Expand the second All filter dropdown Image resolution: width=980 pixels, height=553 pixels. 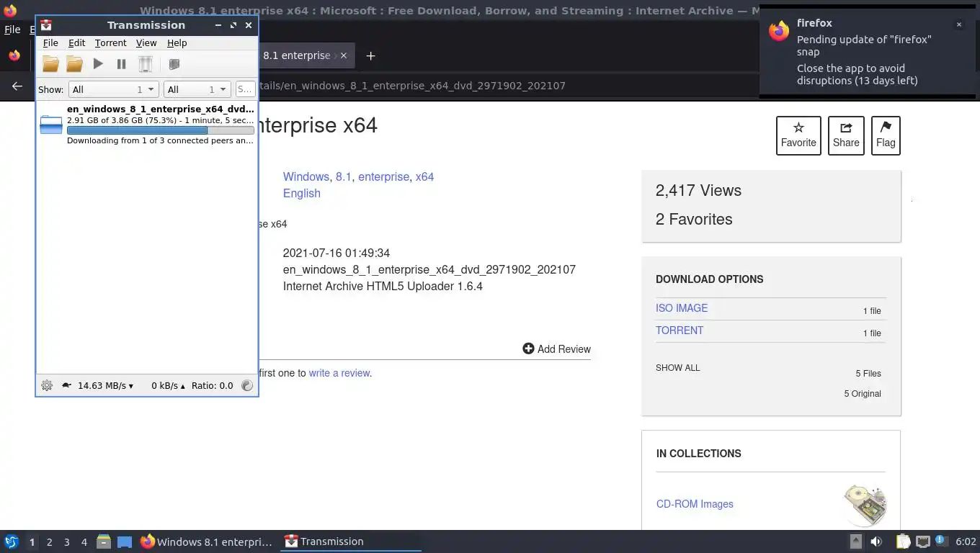(197, 89)
